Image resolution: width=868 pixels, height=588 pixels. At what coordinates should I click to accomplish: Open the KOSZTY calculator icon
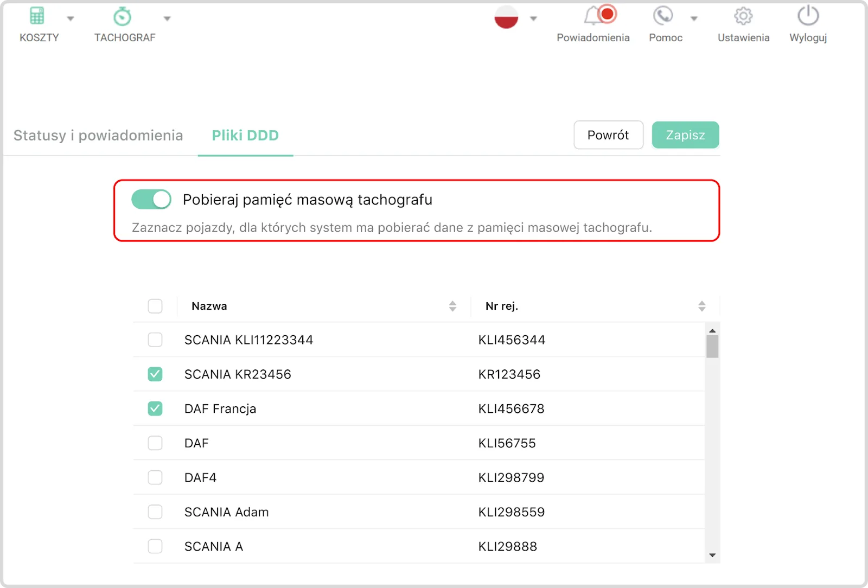click(37, 16)
